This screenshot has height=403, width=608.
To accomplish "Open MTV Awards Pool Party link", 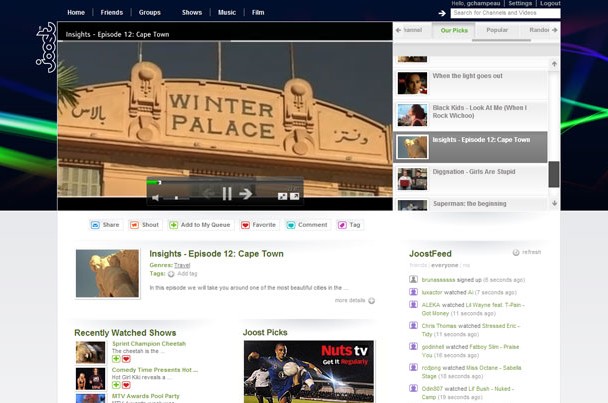I will click(146, 396).
